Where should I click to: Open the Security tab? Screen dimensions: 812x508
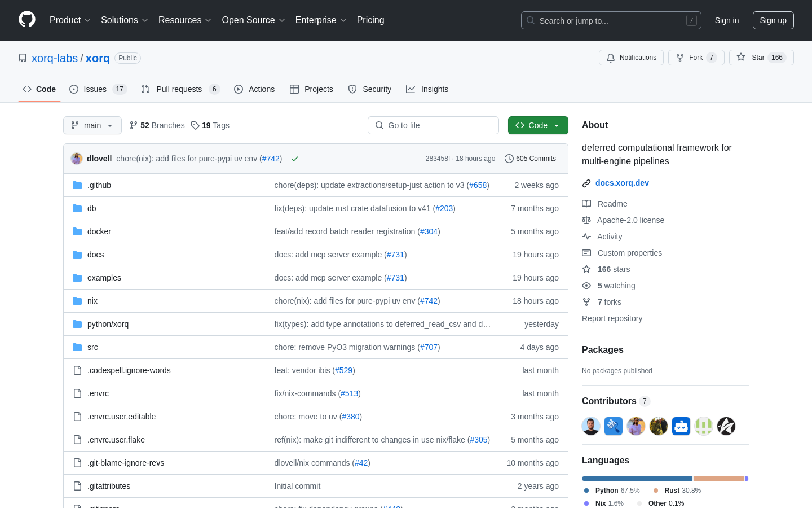pos(370,89)
